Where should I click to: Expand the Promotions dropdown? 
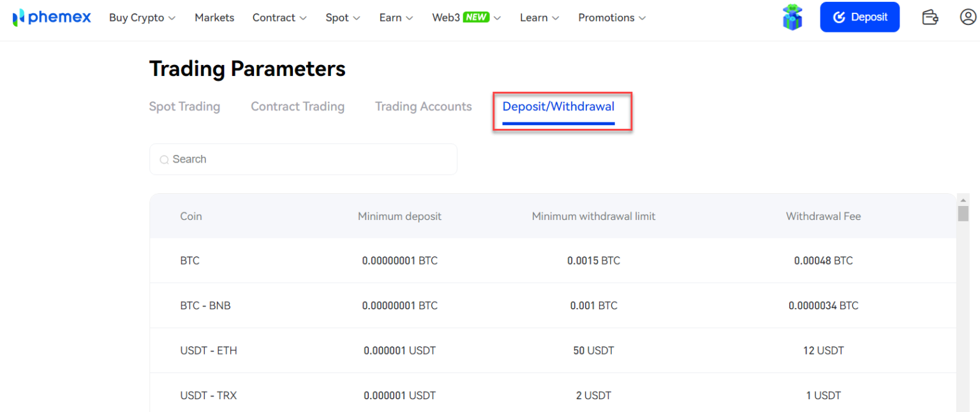pos(644,18)
